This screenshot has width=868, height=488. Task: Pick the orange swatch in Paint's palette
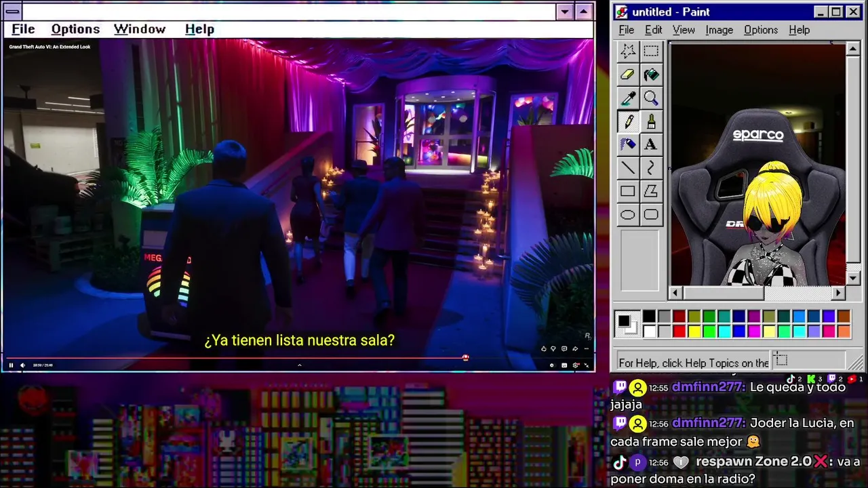pyautogui.click(x=844, y=331)
